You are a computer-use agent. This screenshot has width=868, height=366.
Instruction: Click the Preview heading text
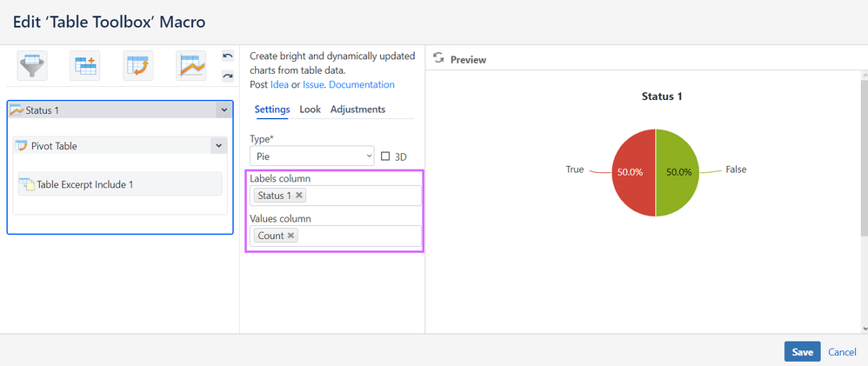coord(468,60)
